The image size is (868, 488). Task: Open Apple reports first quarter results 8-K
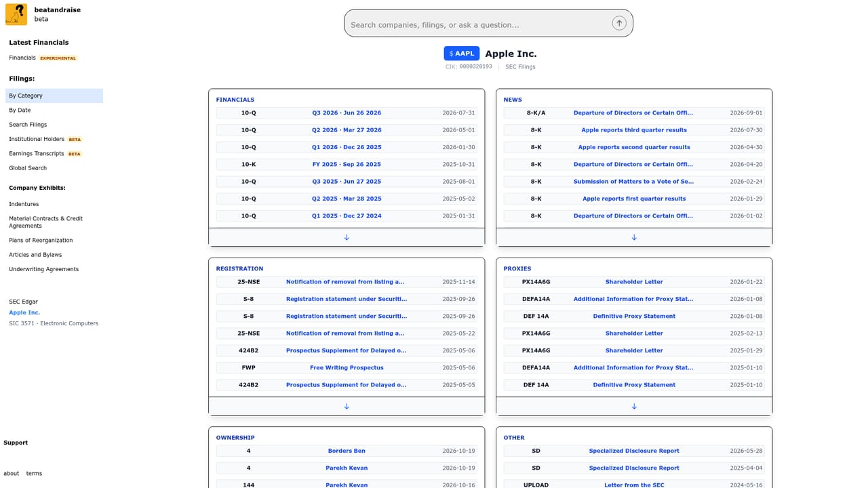click(634, 199)
